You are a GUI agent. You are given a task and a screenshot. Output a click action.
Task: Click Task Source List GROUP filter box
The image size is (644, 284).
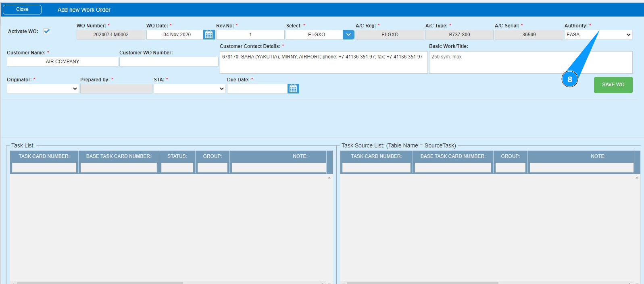[x=511, y=168]
